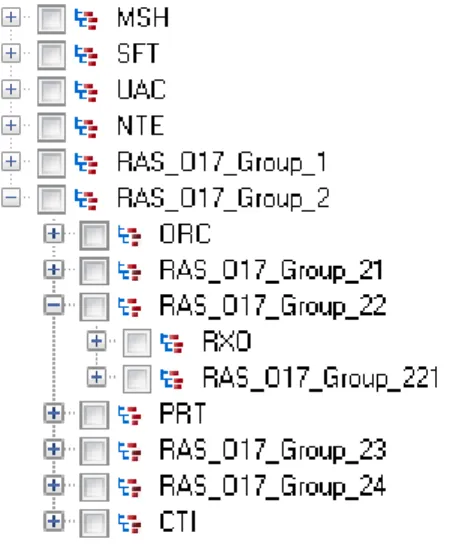Click the NTE segment structure icon
Image resolution: width=450 pixels, height=551 pixels.
coord(86,128)
